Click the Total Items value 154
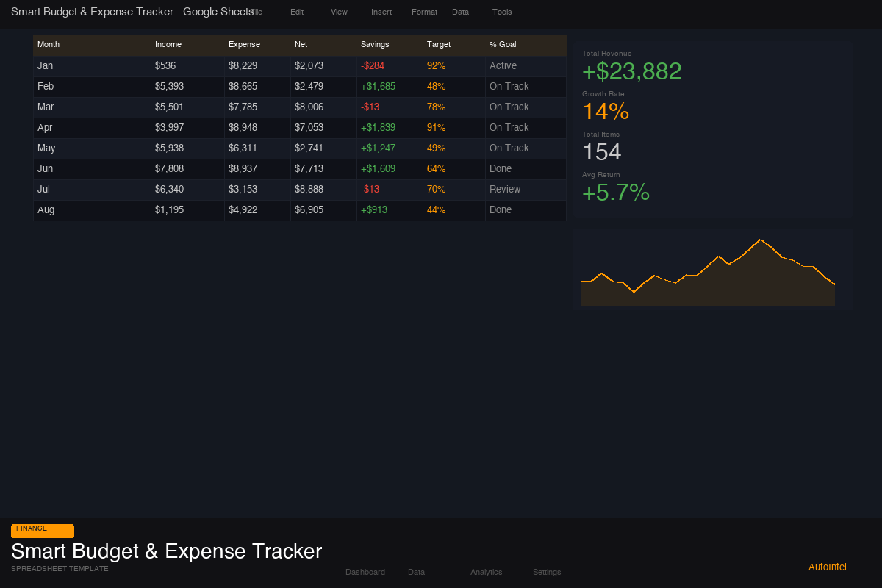 click(x=602, y=152)
